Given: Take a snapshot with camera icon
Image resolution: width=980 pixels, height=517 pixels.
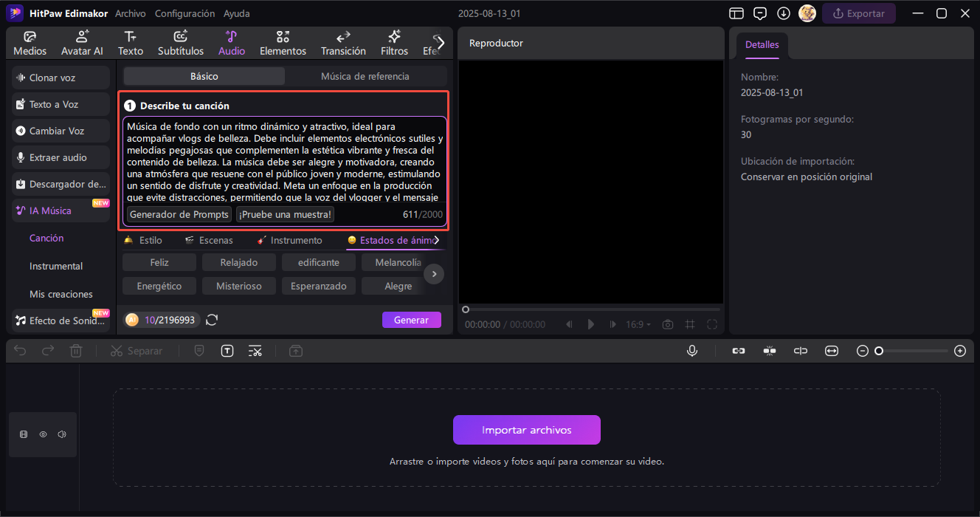Looking at the screenshot, I should click(668, 324).
